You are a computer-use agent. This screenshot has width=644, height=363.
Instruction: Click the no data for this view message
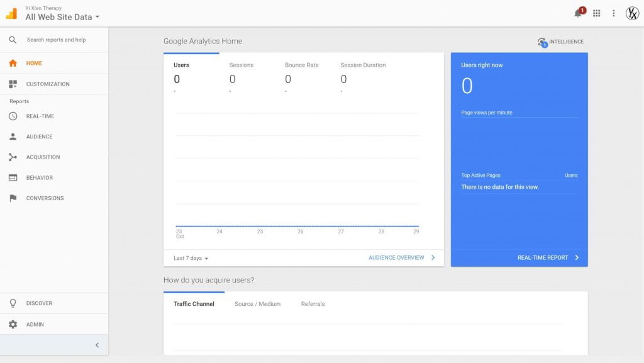500,187
